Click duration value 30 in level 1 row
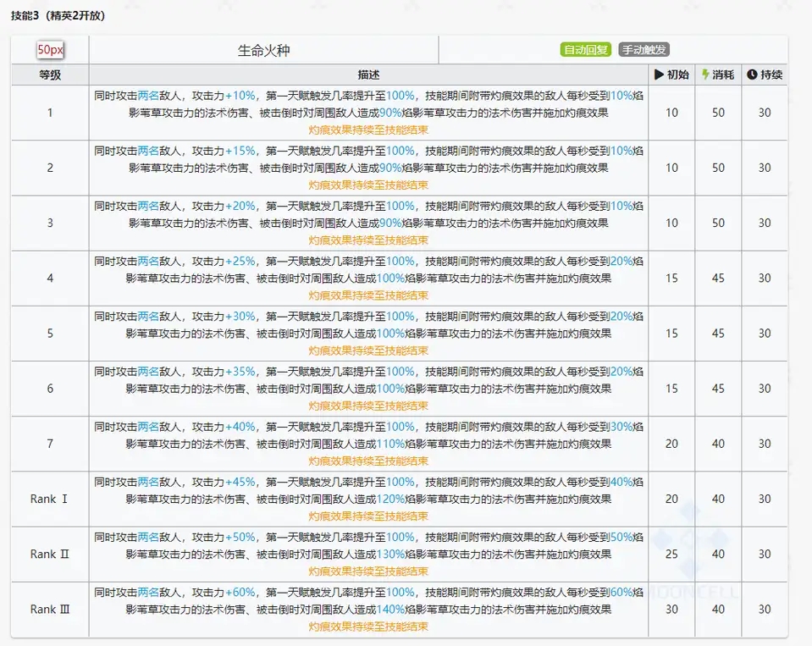This screenshot has height=646, width=812. tap(765, 113)
